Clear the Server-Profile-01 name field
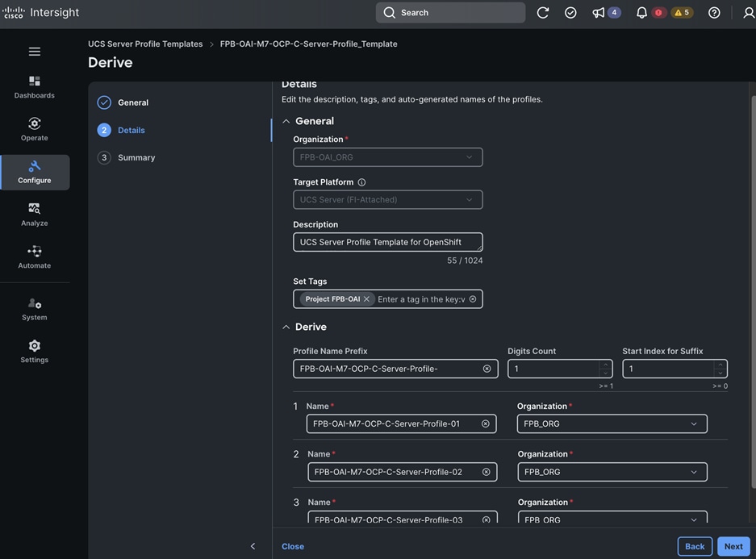The height and width of the screenshot is (559, 756). tap(486, 423)
